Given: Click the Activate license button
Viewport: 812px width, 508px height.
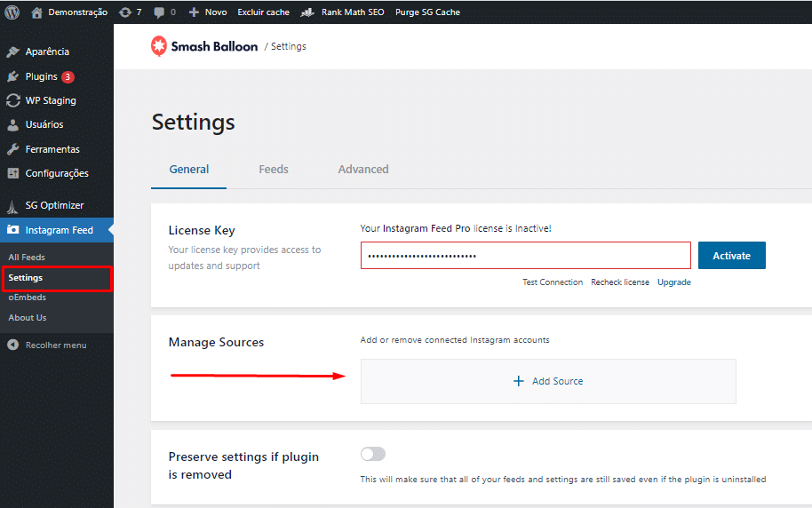Looking at the screenshot, I should (x=731, y=256).
